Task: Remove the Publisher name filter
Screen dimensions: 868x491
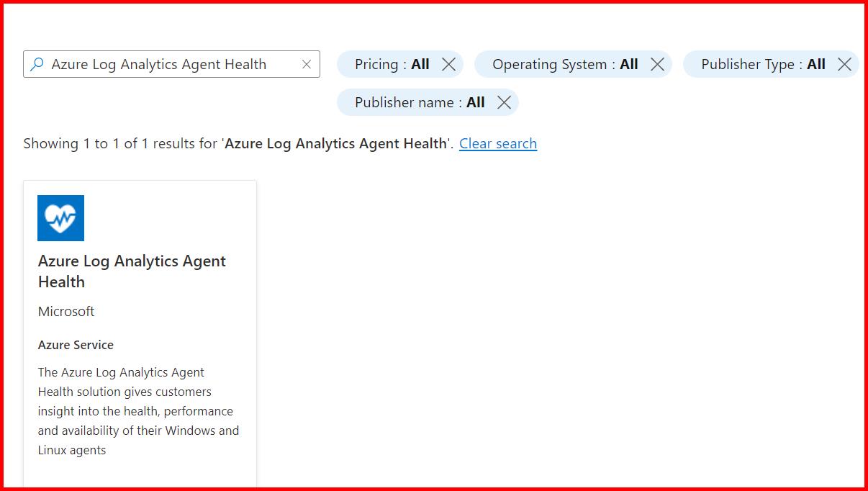Action: [x=504, y=102]
